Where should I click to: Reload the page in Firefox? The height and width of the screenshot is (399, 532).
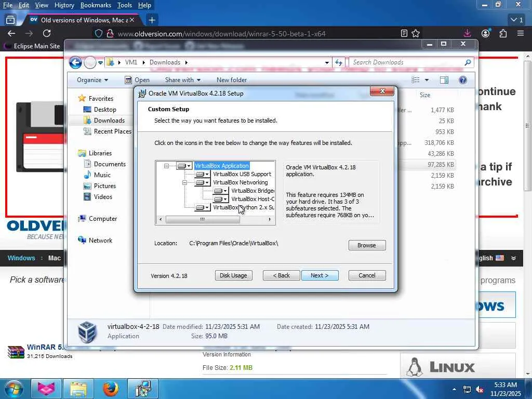(x=47, y=33)
